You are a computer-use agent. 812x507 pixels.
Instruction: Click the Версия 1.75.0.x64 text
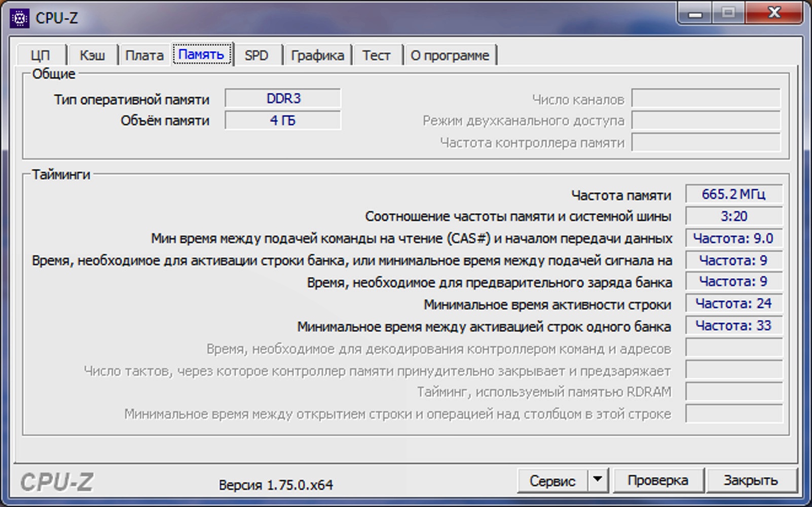276,485
